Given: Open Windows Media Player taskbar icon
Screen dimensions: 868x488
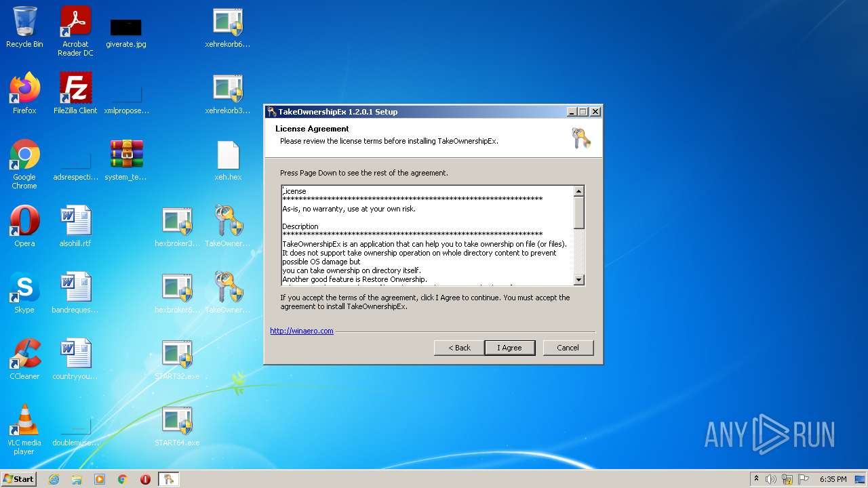Looking at the screenshot, I should 100,479.
